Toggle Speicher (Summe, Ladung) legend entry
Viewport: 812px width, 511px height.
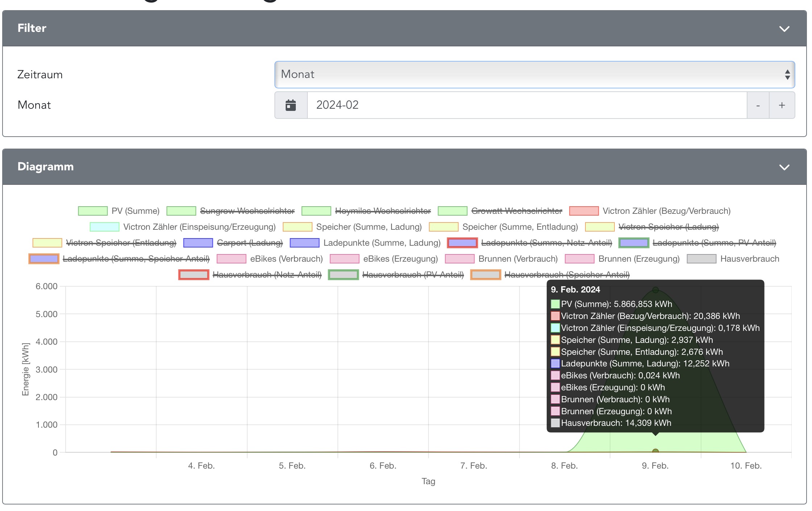(x=369, y=227)
